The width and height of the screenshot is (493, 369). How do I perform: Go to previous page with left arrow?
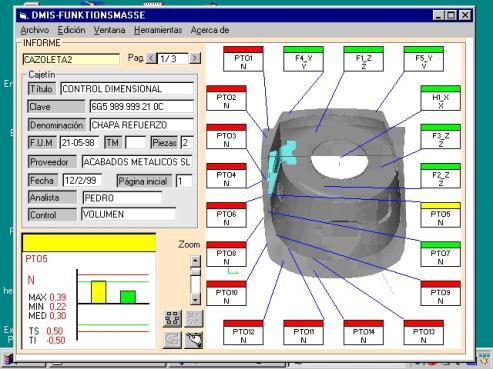coord(151,59)
